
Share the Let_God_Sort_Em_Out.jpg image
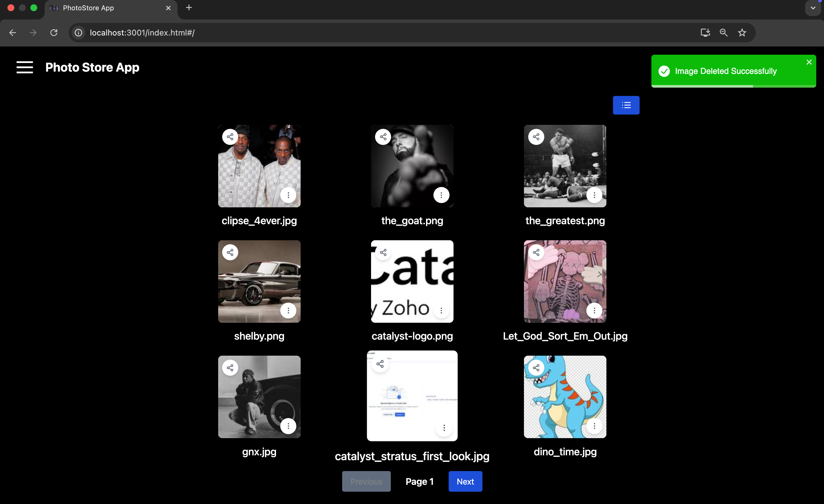click(x=536, y=252)
